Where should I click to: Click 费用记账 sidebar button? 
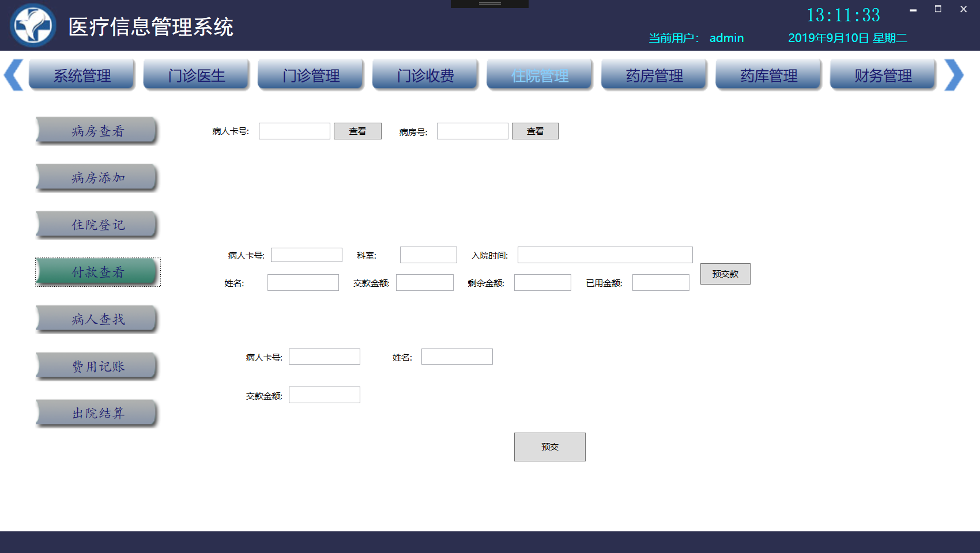(97, 366)
